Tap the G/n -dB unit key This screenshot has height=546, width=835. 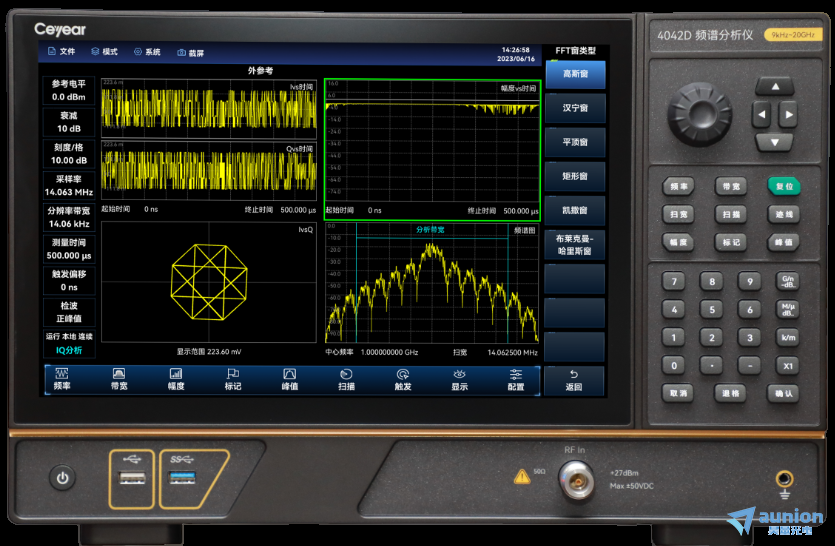tap(788, 281)
